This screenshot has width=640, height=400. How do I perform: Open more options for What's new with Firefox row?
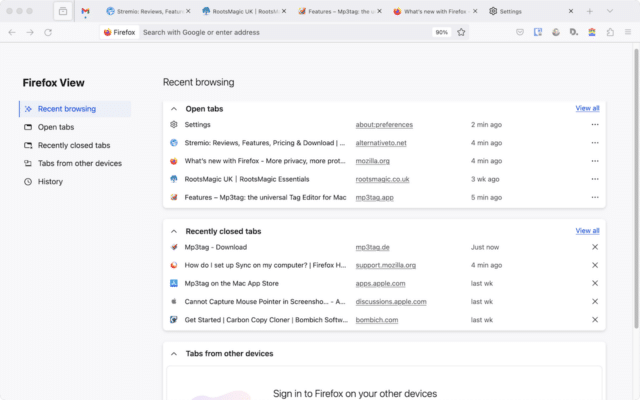tap(595, 161)
